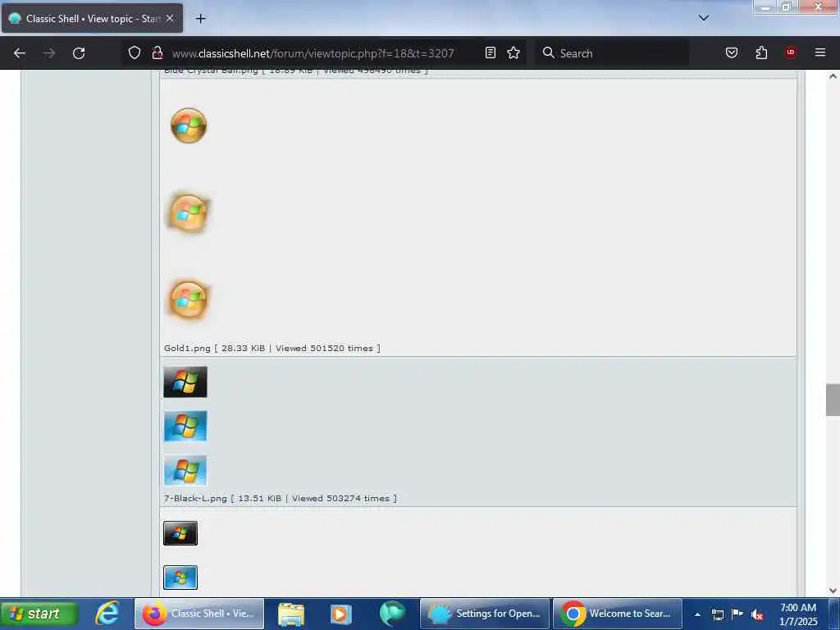Open the tracking protection shield icon
The width and height of the screenshot is (840, 630).
[x=135, y=52]
